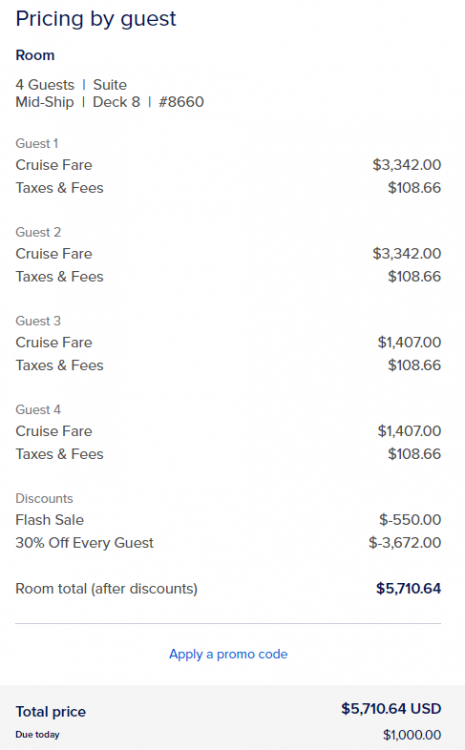Click the Total price $5,710.64 USD
This screenshot has width=465, height=750.
coord(391,708)
